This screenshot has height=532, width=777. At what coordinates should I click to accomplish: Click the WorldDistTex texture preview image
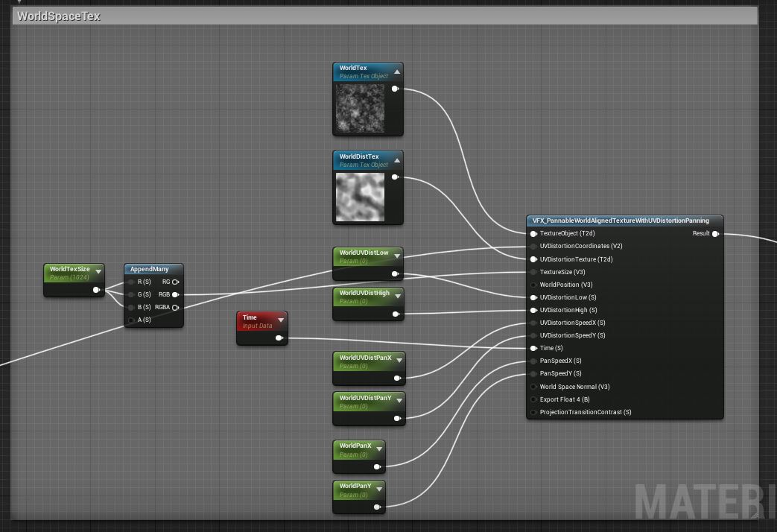(360, 197)
